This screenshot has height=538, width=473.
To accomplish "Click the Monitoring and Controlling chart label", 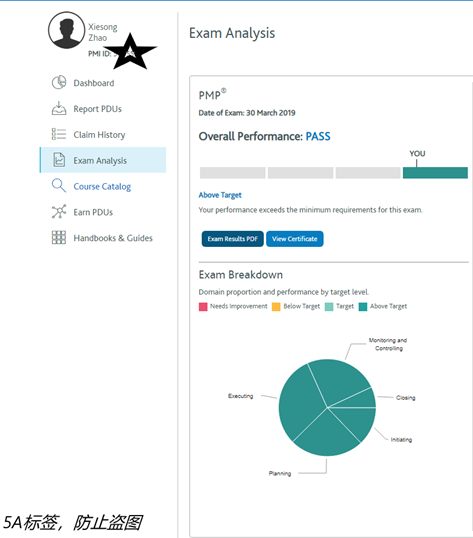I will [x=388, y=344].
